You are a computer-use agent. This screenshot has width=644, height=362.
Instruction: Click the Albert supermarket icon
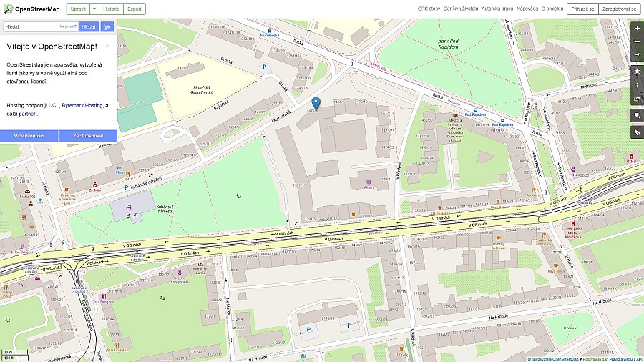(369, 182)
